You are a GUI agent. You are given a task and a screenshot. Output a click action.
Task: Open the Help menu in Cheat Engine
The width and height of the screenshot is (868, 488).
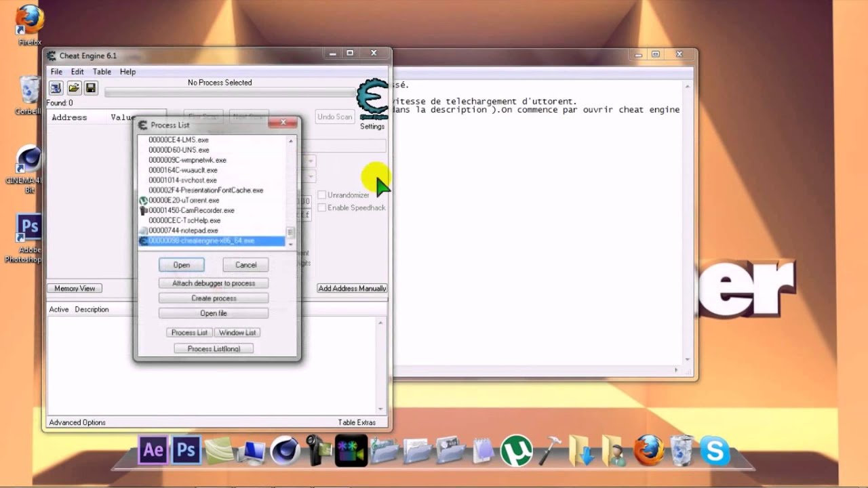(127, 72)
